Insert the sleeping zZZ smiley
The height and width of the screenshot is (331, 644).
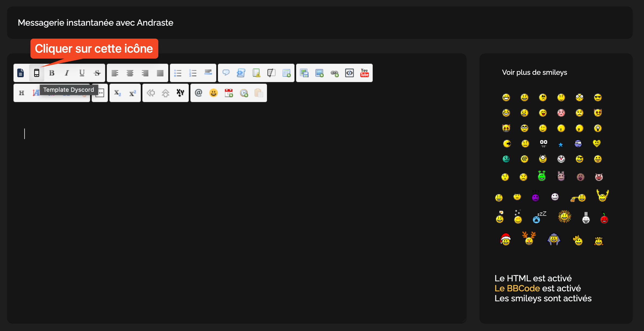(x=539, y=217)
